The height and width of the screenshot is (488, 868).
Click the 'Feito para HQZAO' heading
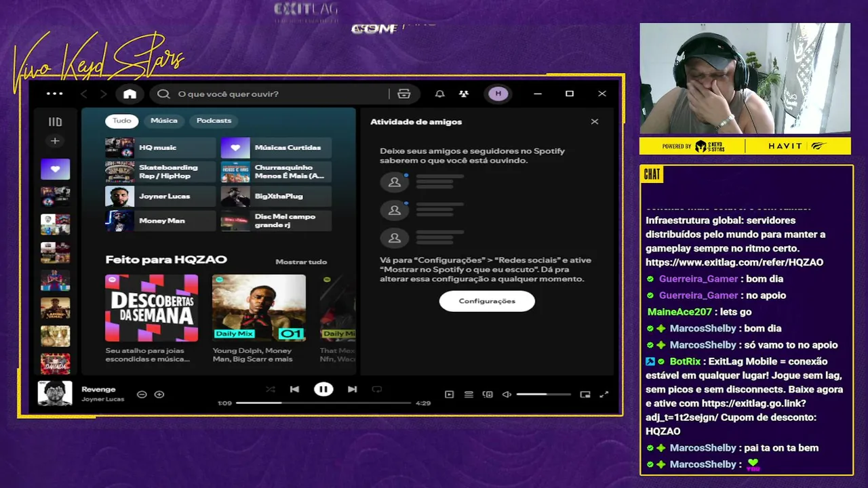[x=166, y=260]
